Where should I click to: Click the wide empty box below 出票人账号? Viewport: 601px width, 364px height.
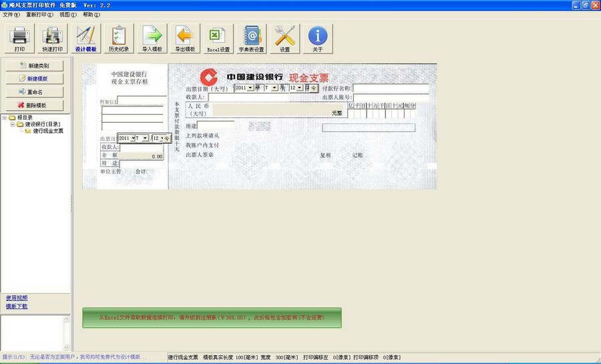(x=369, y=128)
